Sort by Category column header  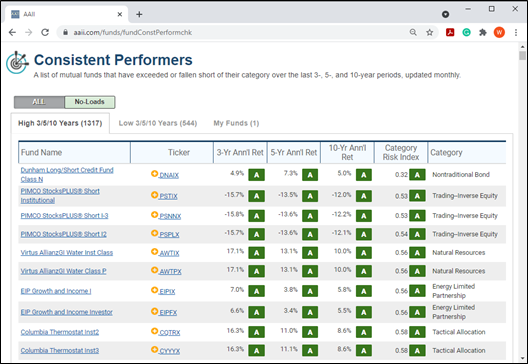(467, 153)
